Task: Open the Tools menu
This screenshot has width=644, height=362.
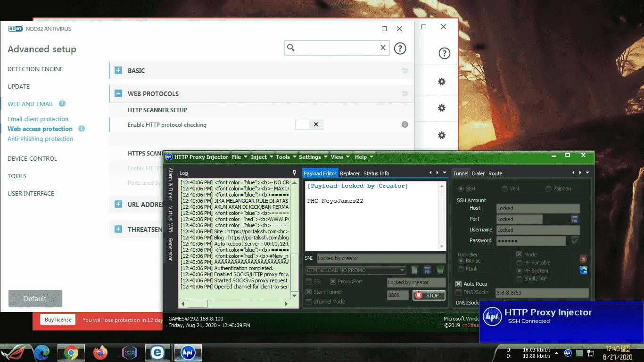Action: tap(286, 157)
